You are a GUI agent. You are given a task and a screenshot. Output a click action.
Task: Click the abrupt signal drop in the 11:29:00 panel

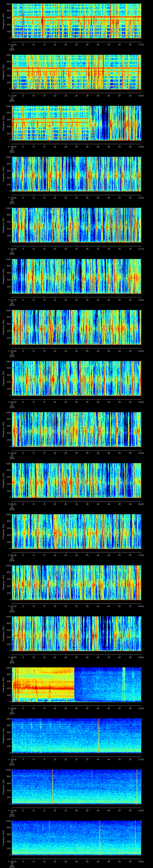coord(74,685)
